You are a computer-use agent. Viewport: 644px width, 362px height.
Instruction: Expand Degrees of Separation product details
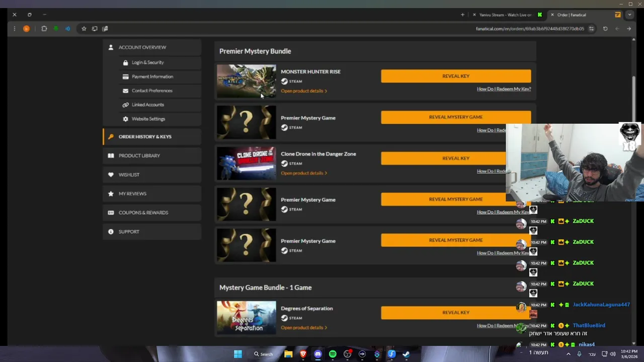pyautogui.click(x=304, y=328)
